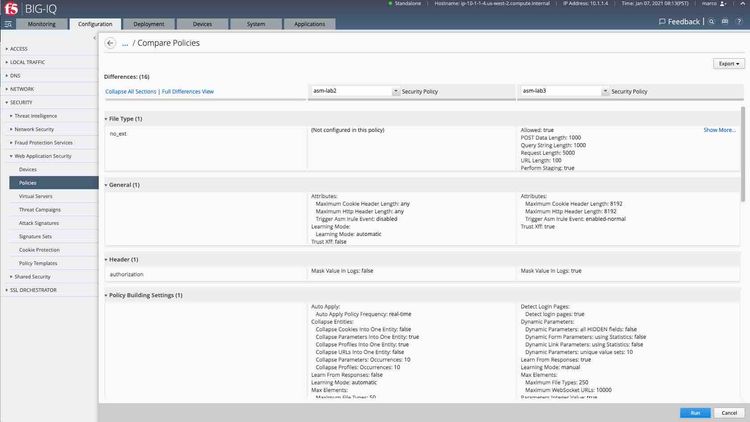Expand Shared Security in the sidebar
The height and width of the screenshot is (422, 750).
click(32, 277)
